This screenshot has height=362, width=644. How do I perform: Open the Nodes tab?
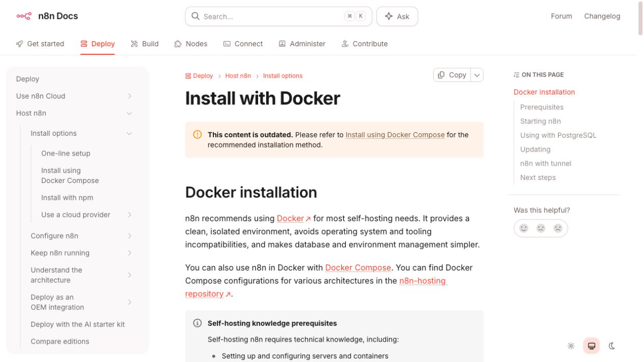[x=191, y=44]
